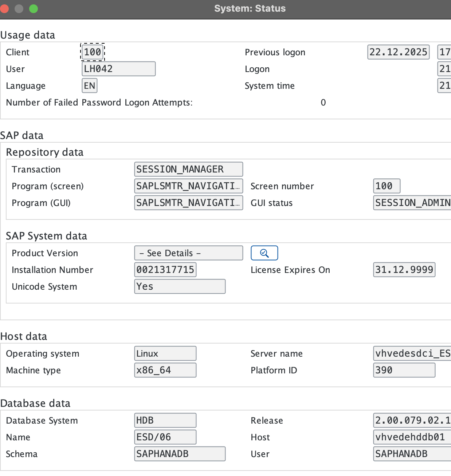Click the Platform ID field showing 390
The height and width of the screenshot is (476, 451).
tap(404, 370)
